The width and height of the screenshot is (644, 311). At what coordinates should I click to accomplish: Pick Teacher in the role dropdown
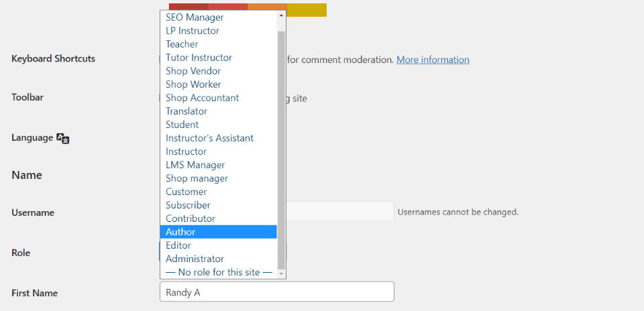[x=182, y=44]
